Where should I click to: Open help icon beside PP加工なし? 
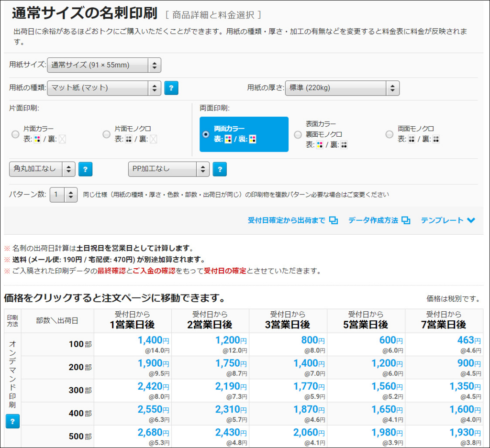point(220,169)
